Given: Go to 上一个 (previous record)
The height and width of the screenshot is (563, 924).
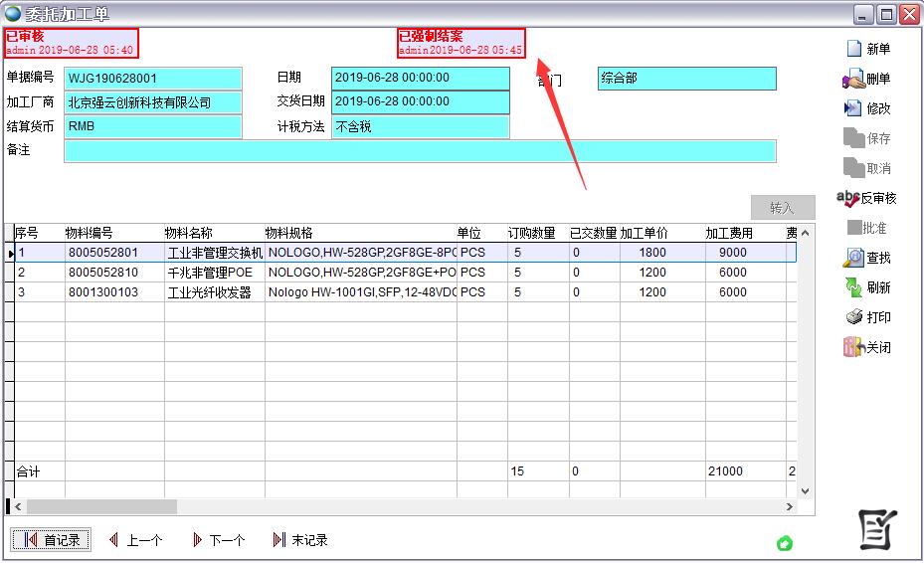Looking at the screenshot, I should (x=135, y=540).
